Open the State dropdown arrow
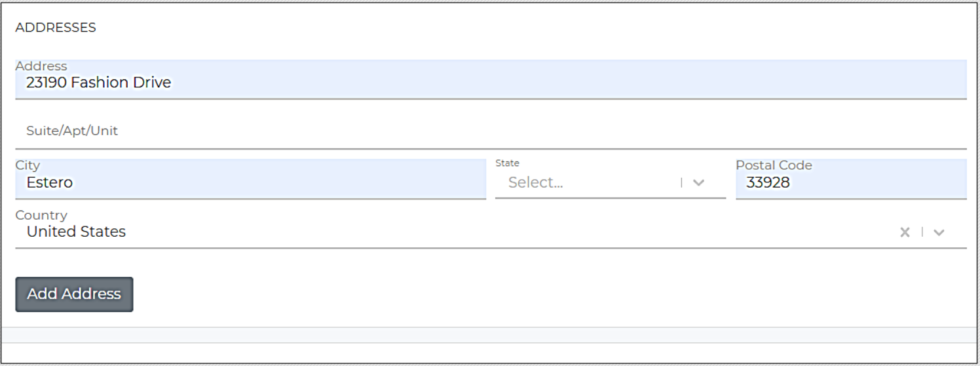Screen dimensions: 980x366 pos(698,183)
